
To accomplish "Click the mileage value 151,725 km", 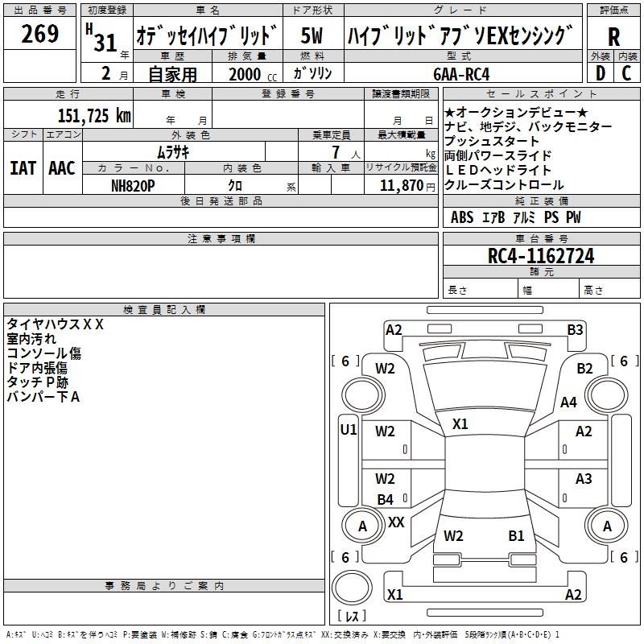I will tap(94, 115).
